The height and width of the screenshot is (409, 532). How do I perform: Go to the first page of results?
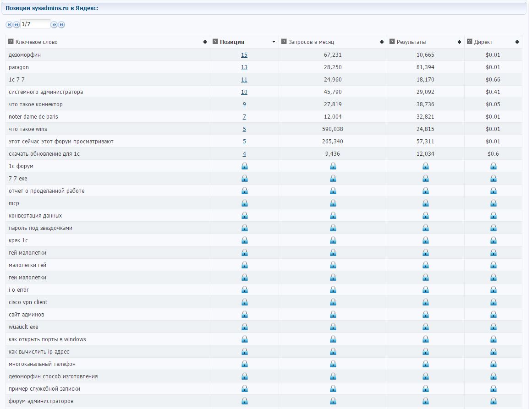(x=9, y=25)
